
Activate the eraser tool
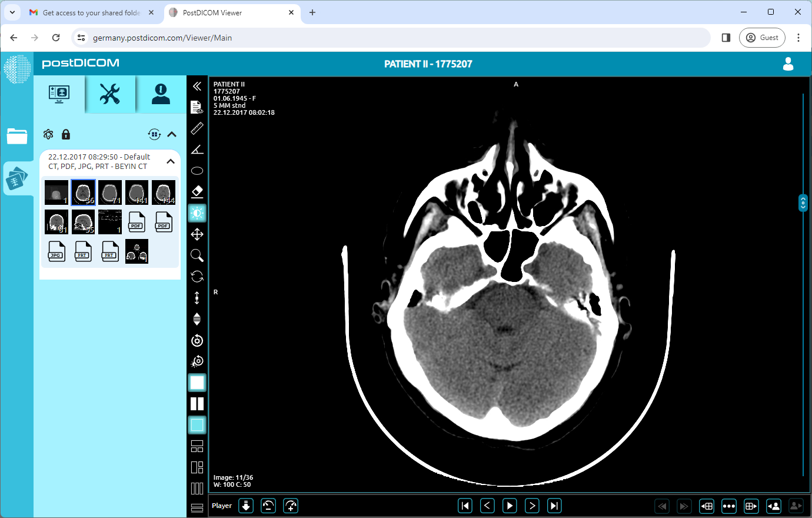pos(197,192)
